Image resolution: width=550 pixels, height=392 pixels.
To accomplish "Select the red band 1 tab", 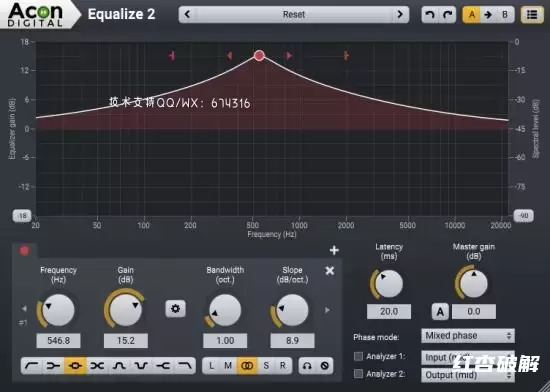I will (x=24, y=251).
